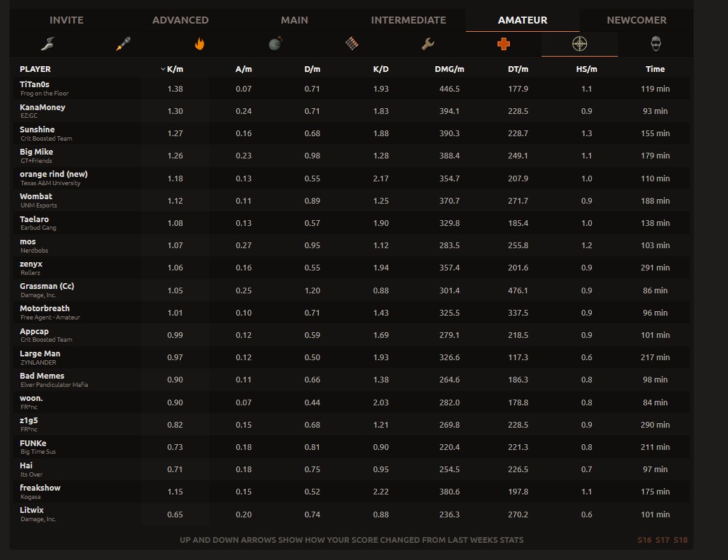Open the Advanced division tab

point(181,20)
